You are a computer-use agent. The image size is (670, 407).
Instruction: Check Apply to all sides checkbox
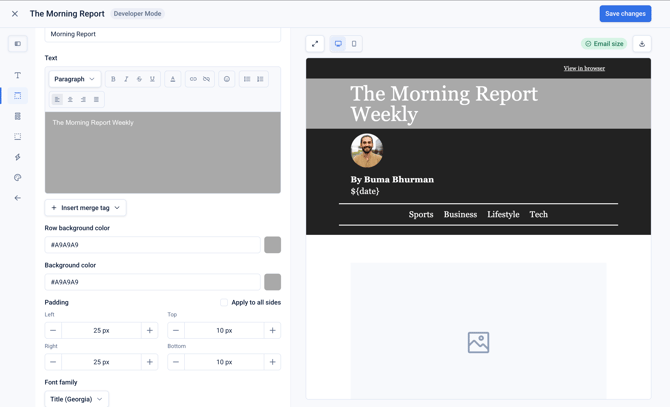pos(223,302)
